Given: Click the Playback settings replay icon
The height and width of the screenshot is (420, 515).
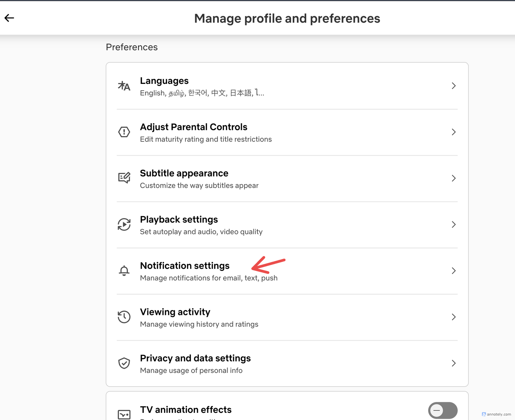Looking at the screenshot, I should (x=124, y=224).
